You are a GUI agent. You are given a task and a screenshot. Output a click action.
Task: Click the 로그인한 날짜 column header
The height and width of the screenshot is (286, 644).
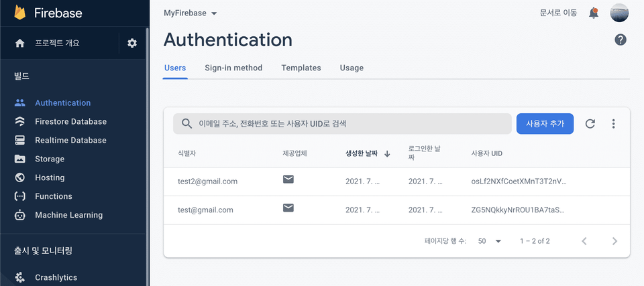point(425,153)
